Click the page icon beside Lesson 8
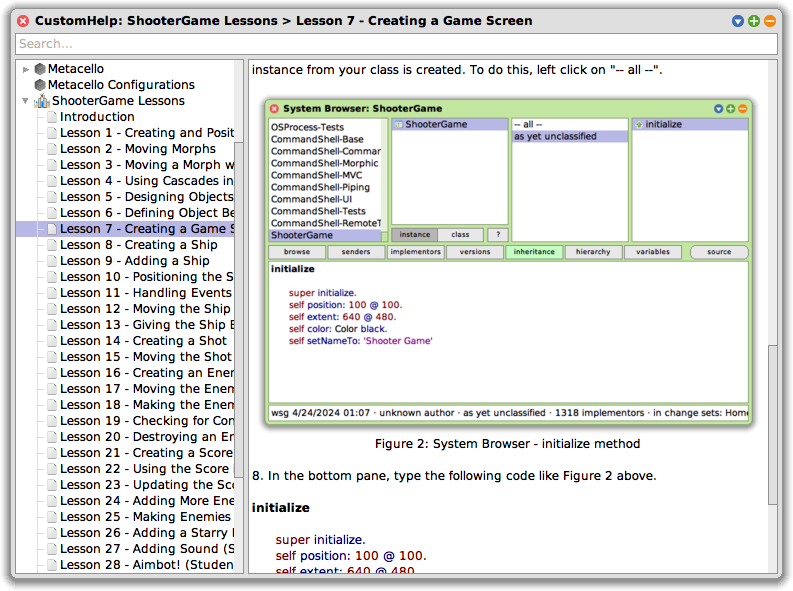This screenshot has height=591, width=793. tap(51, 245)
